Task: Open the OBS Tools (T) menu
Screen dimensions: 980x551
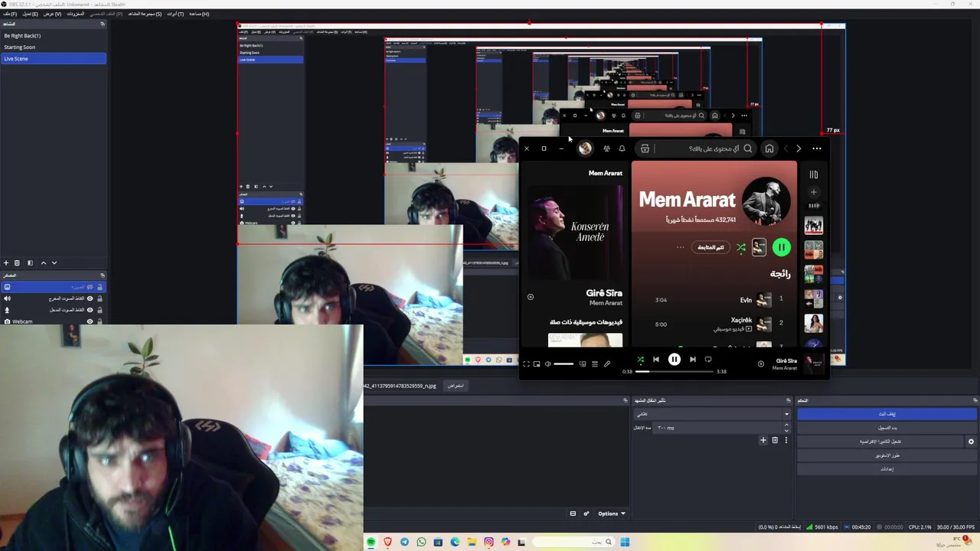Action: (175, 14)
